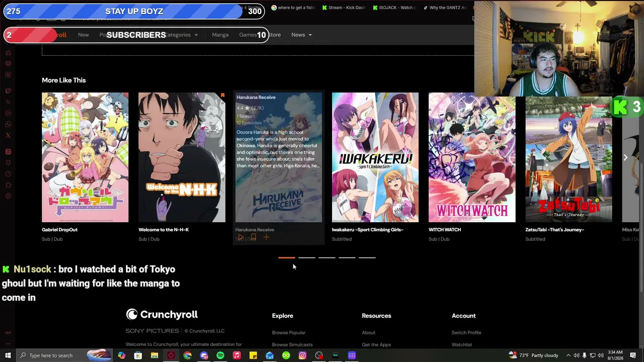Click WITCH WATCH title text
This screenshot has width=644, height=362.
click(x=445, y=230)
